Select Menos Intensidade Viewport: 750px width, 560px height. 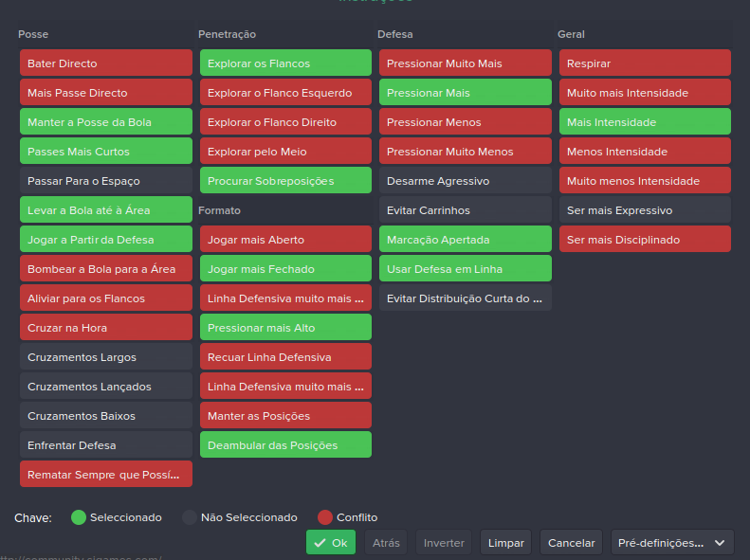(x=645, y=151)
